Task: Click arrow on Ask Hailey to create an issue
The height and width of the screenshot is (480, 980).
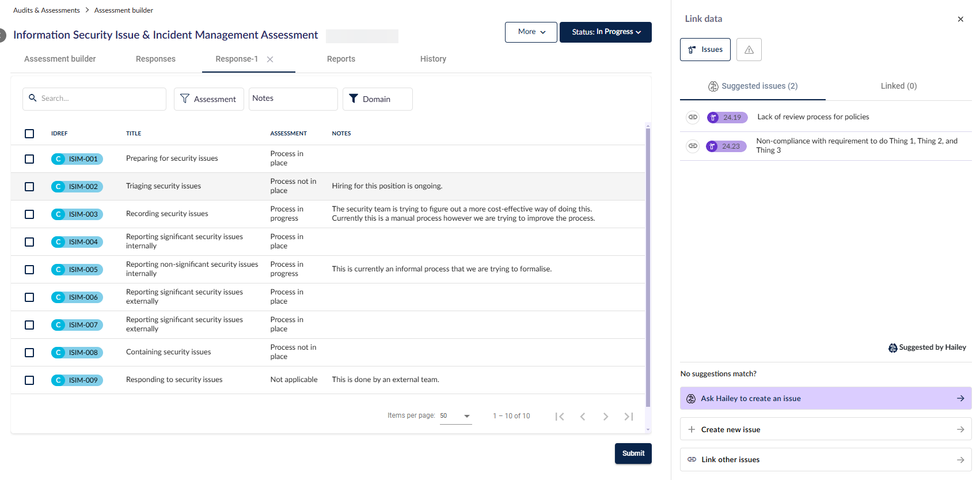Action: (x=960, y=398)
